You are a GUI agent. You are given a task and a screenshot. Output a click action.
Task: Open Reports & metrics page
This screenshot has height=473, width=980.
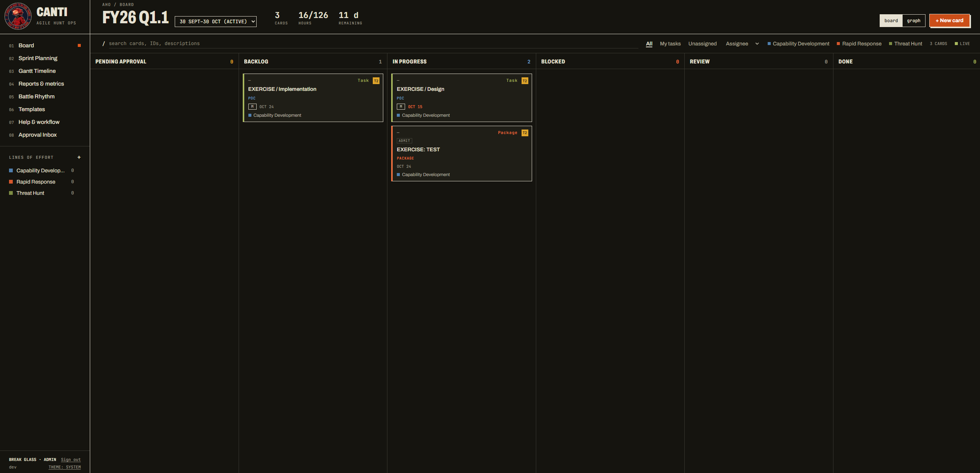45,84
